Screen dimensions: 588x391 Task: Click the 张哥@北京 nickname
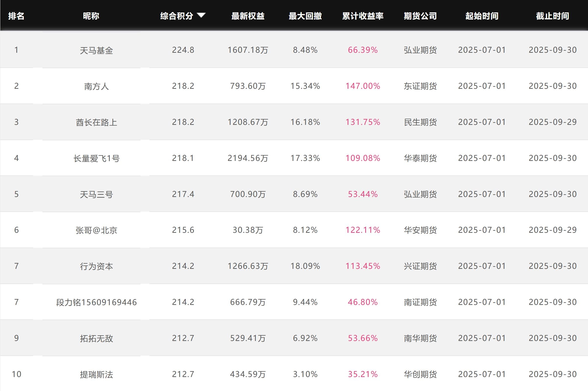point(96,230)
